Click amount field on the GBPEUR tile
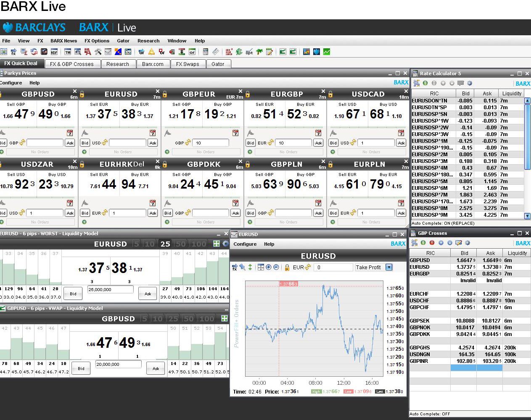The width and height of the screenshot is (531, 420). pyautogui.click(x=211, y=143)
